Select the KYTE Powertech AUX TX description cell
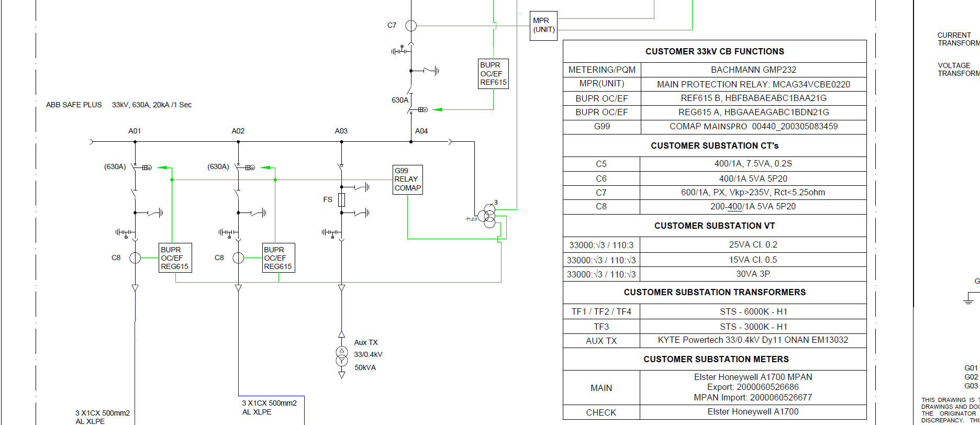This screenshot has width=980, height=425. pyautogui.click(x=752, y=340)
